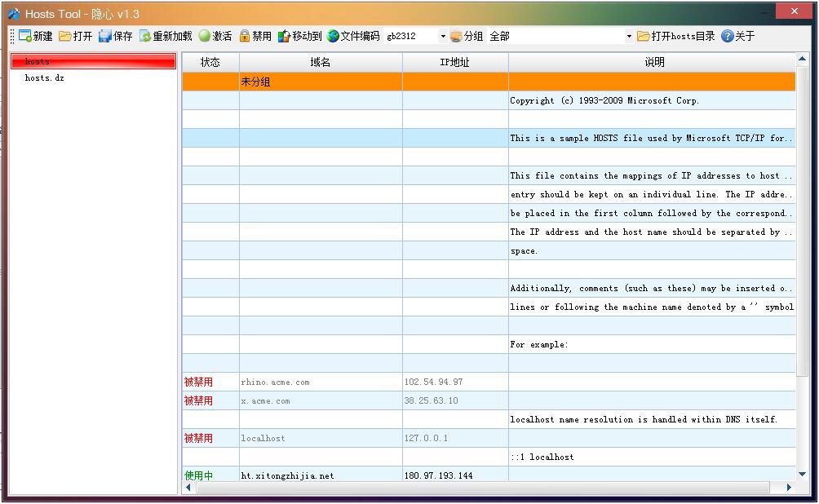This screenshot has height=504, width=819.
Task: Sort by the 域名 column header
Action: [x=321, y=62]
